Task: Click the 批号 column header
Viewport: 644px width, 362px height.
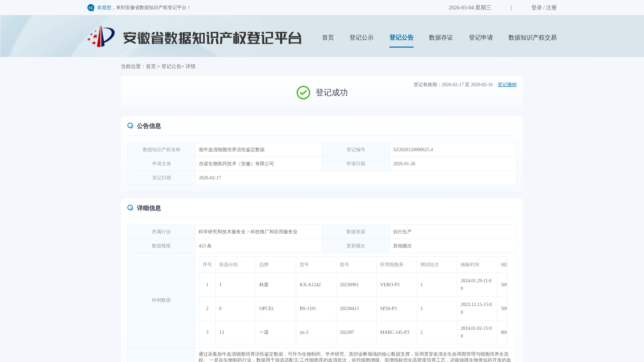Action: pyautogui.click(x=356, y=265)
